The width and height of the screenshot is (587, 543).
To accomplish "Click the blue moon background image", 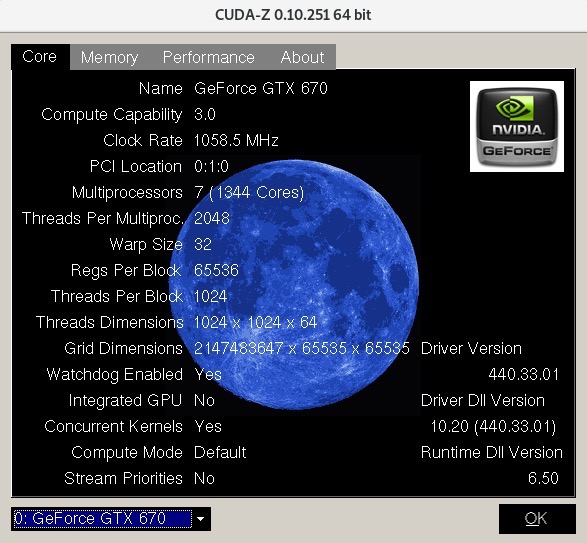I will point(294,285).
